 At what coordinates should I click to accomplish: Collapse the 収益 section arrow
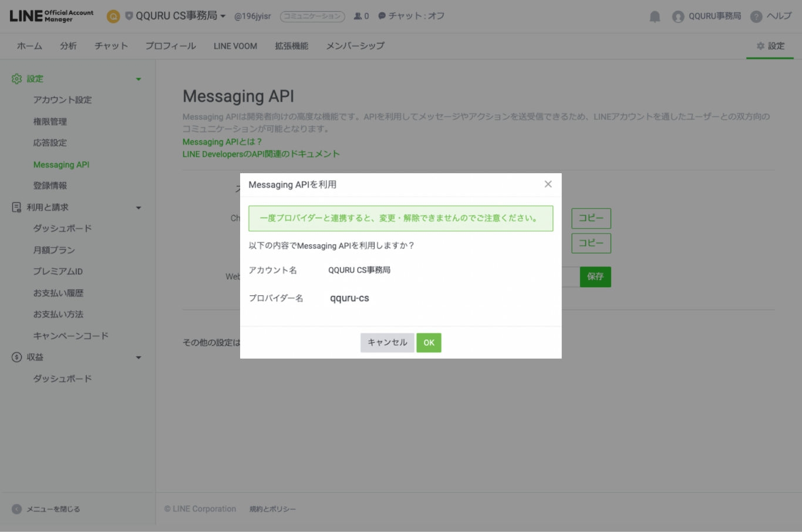point(139,358)
